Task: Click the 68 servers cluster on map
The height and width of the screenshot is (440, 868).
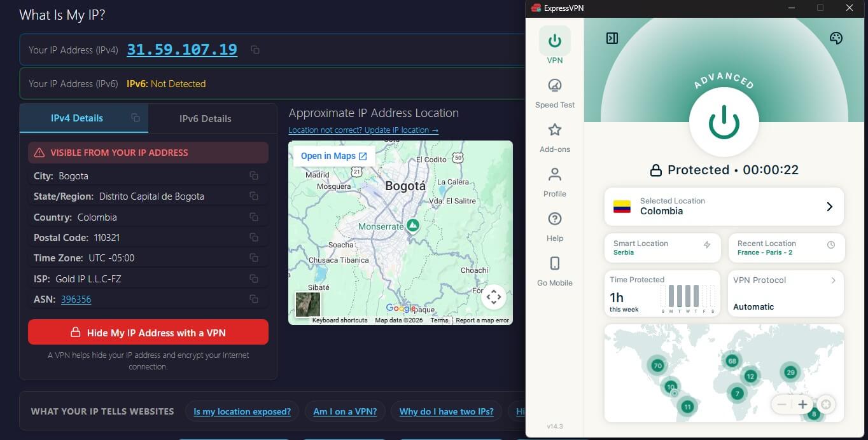Action: [732, 361]
